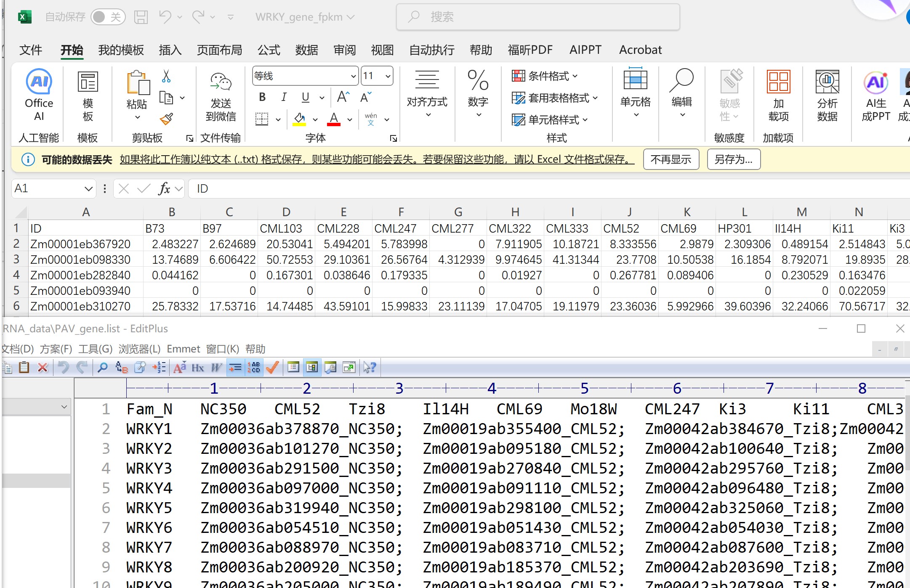Click the Don't show again (不再显示) button
This screenshot has height=588, width=910.
[671, 159]
